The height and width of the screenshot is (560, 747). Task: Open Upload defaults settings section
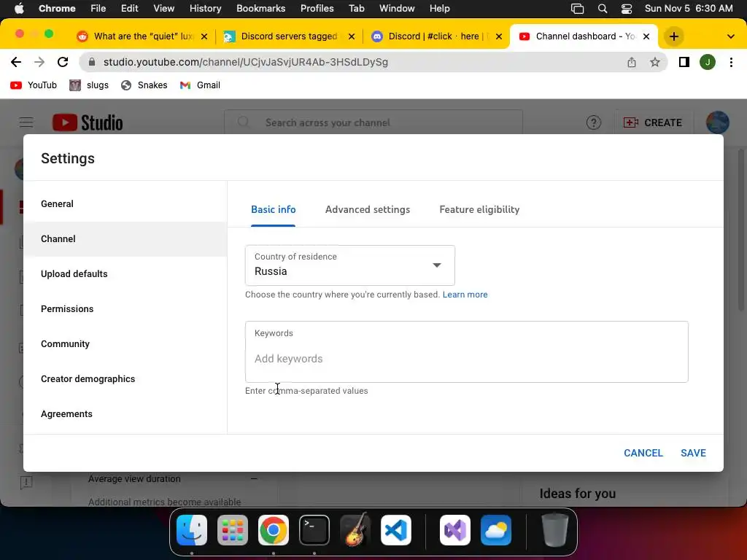click(125, 274)
